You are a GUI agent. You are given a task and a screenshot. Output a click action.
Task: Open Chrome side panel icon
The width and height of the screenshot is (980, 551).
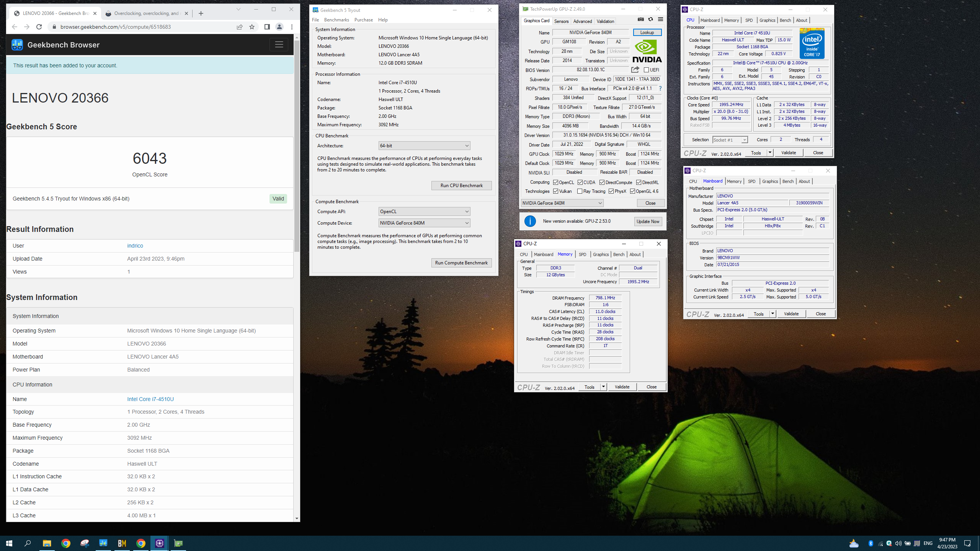click(267, 27)
